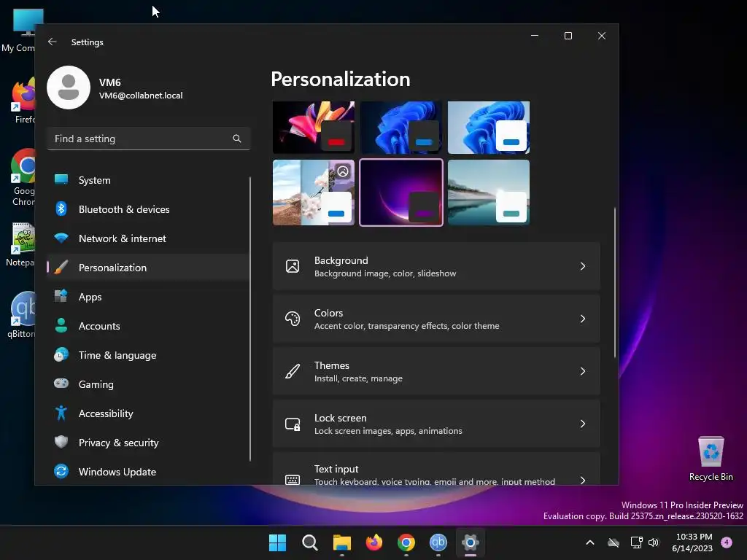Click the Background picture icon
The height and width of the screenshot is (560, 747).
[293, 266]
